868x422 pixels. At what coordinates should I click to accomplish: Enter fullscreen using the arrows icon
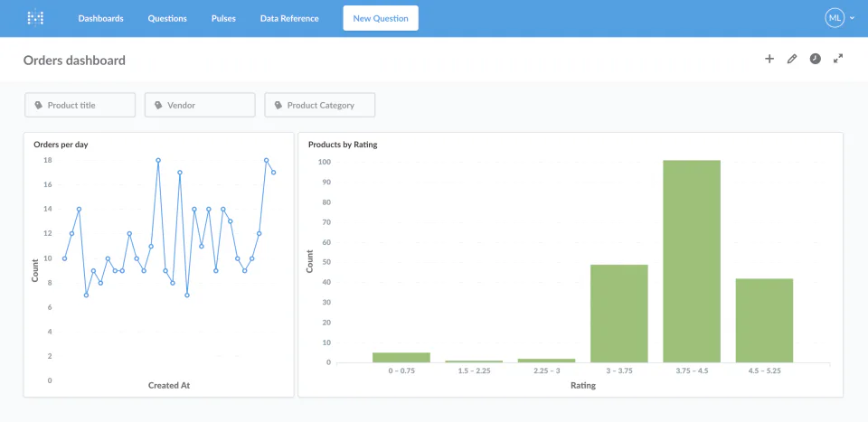[x=838, y=59]
